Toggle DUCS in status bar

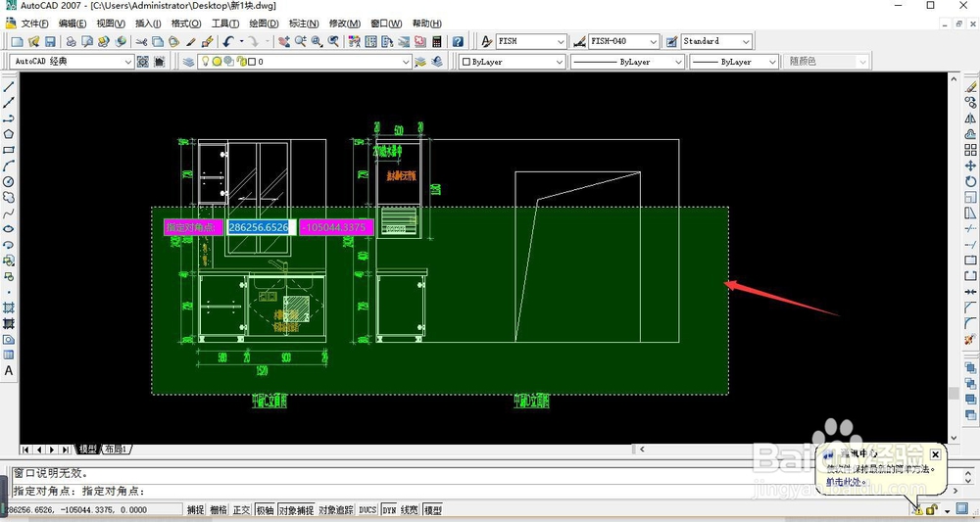(x=367, y=509)
